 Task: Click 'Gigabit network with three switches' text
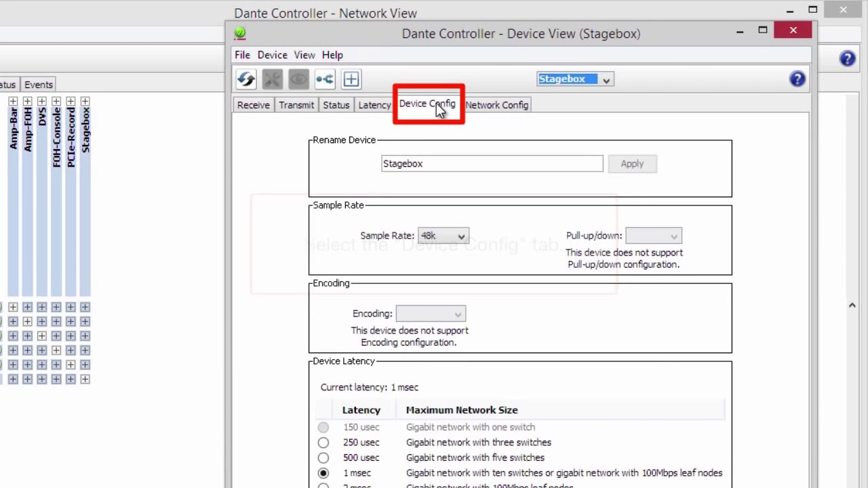[x=479, y=443]
